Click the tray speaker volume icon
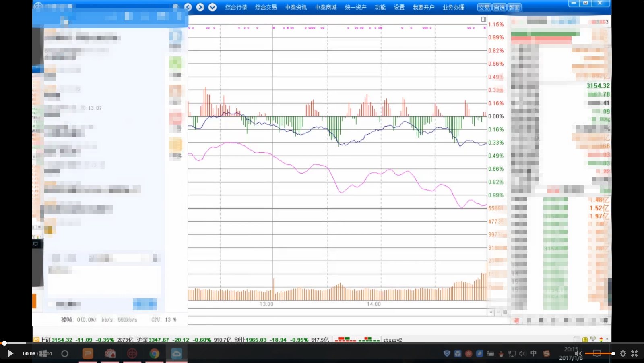This screenshot has height=363, width=644. 522,353
